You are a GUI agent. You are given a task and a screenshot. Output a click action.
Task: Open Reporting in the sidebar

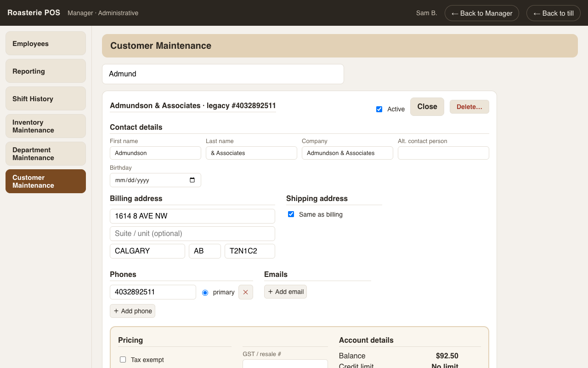click(x=45, y=71)
